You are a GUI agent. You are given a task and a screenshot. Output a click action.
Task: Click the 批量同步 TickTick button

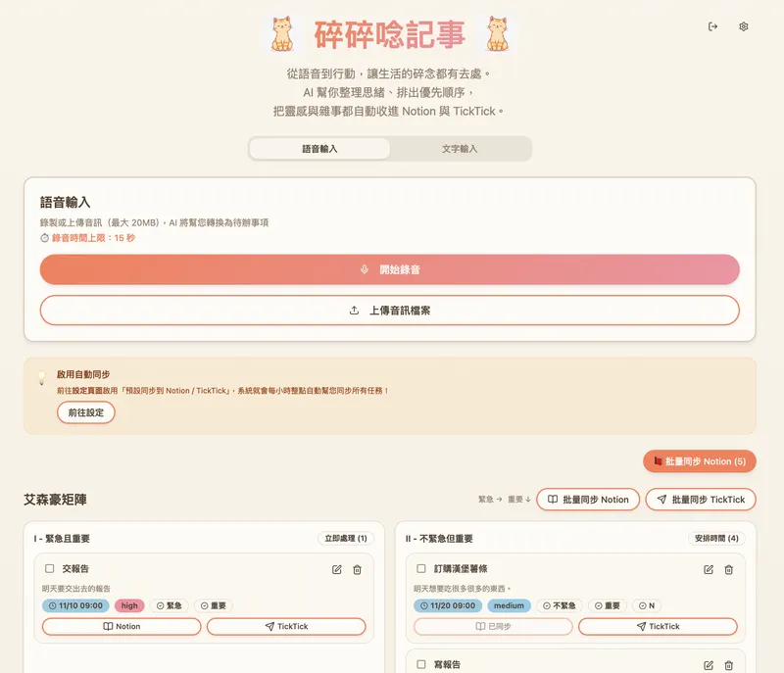click(701, 500)
